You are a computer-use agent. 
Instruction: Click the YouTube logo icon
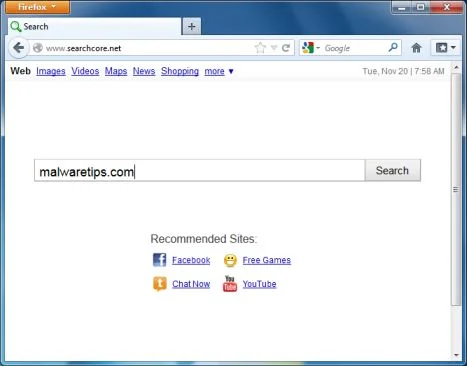tap(230, 284)
